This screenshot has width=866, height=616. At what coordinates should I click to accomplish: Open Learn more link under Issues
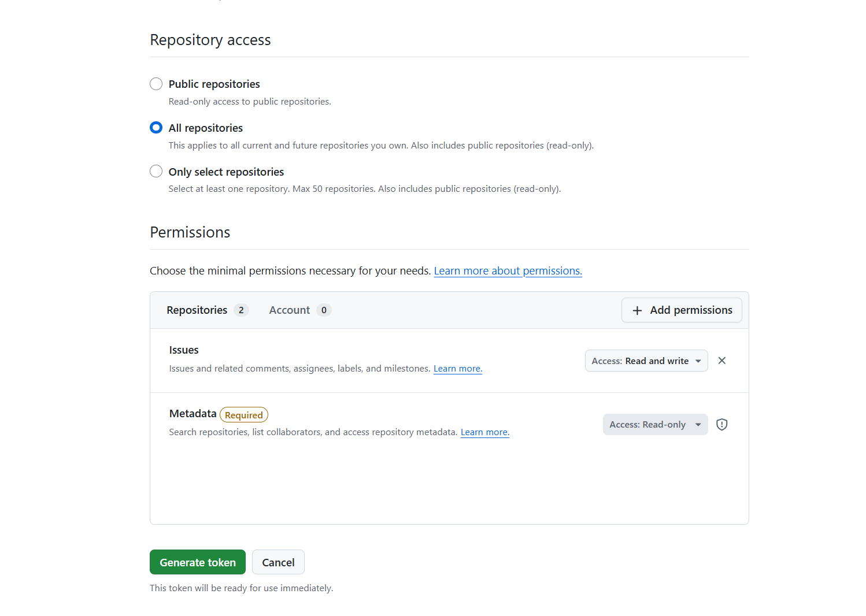[x=458, y=369]
